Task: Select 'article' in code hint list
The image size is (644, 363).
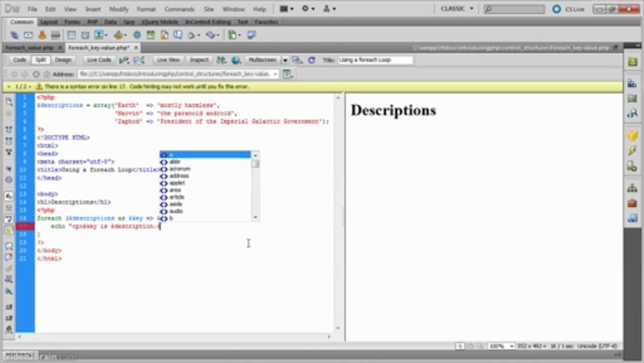Action: 176,197
